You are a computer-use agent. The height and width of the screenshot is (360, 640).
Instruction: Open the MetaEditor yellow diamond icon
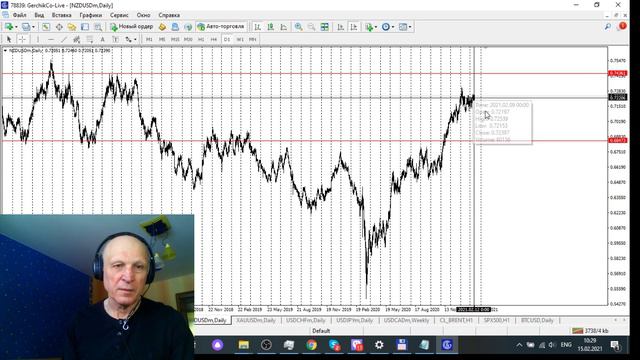click(162, 27)
